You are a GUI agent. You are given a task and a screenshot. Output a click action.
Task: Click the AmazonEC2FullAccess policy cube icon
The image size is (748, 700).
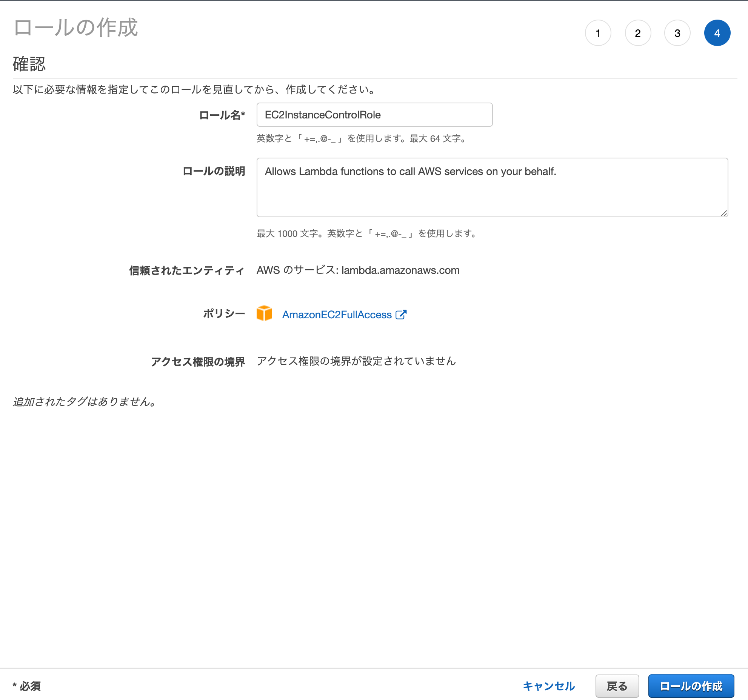264,313
